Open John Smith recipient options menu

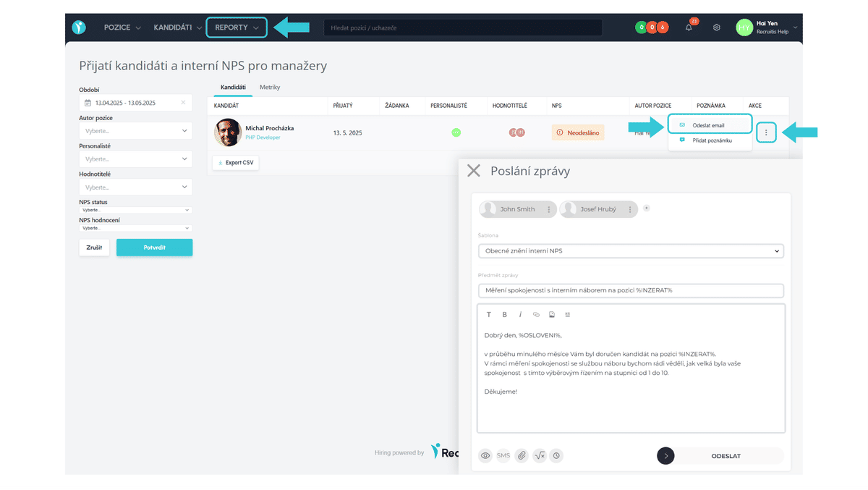pos(549,209)
